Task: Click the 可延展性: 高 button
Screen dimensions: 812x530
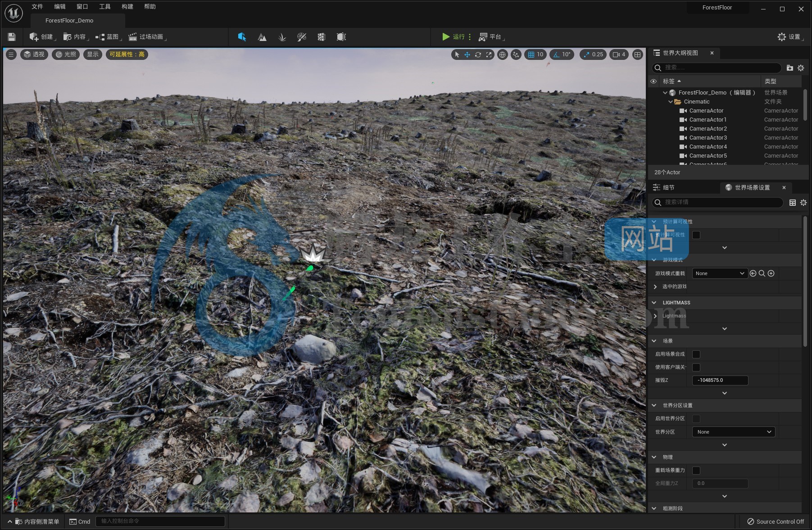Action: click(x=127, y=54)
